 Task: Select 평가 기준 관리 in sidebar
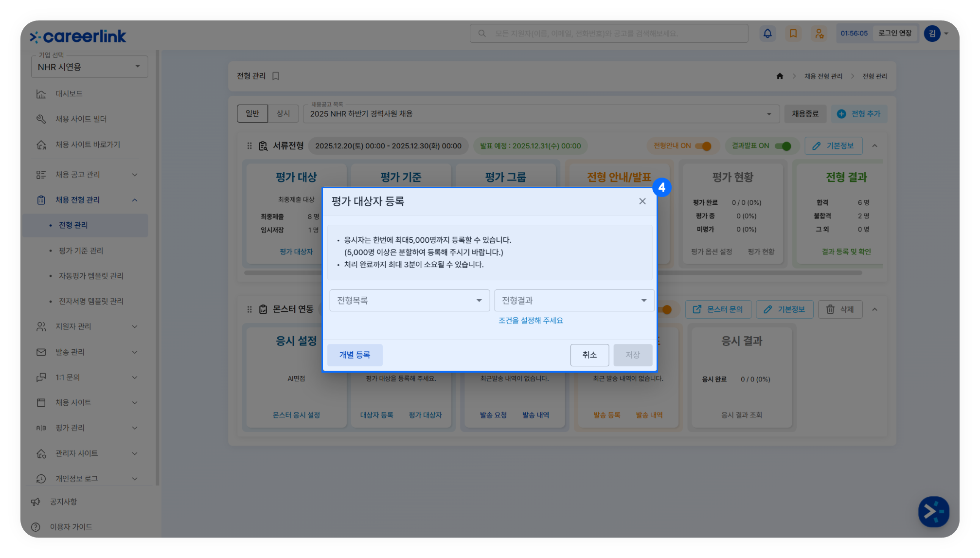point(81,251)
